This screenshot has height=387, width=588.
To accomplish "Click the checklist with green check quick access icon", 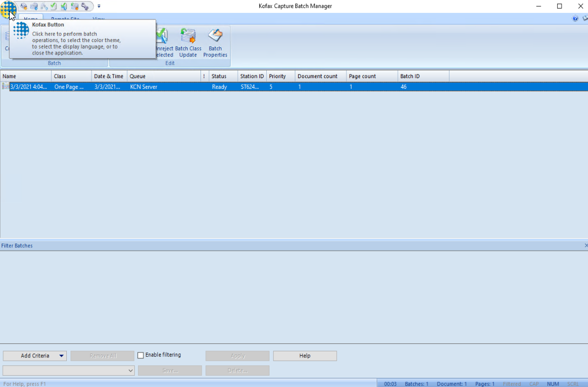I will pyautogui.click(x=53, y=6).
